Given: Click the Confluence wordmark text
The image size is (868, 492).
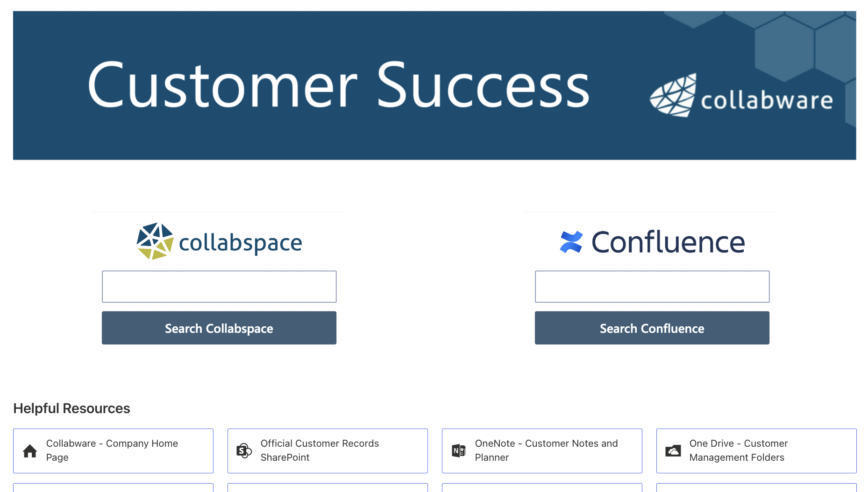Looking at the screenshot, I should click(667, 241).
